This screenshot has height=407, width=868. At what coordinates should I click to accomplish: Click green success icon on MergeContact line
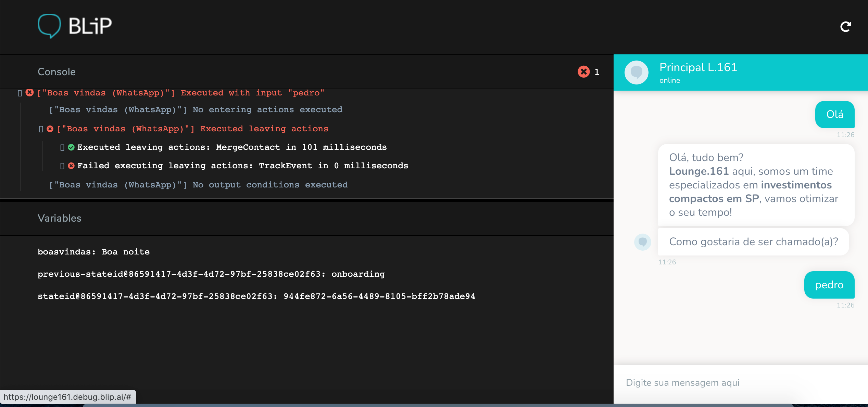[x=71, y=147]
